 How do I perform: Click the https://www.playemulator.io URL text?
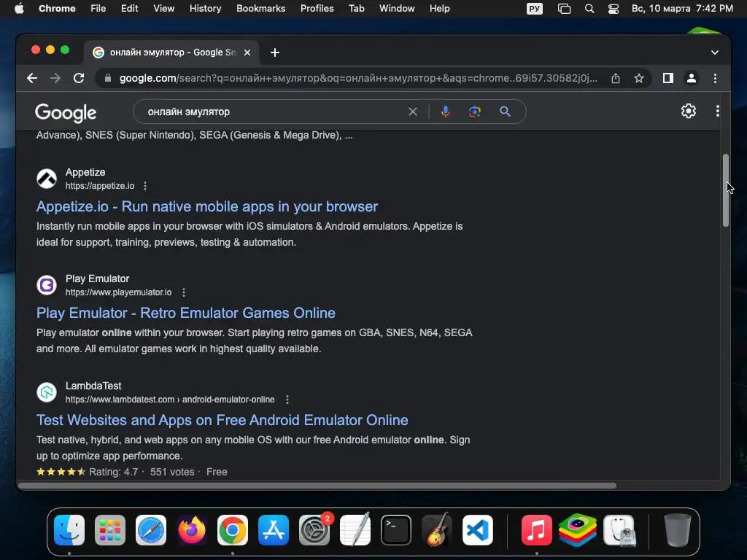(x=119, y=292)
